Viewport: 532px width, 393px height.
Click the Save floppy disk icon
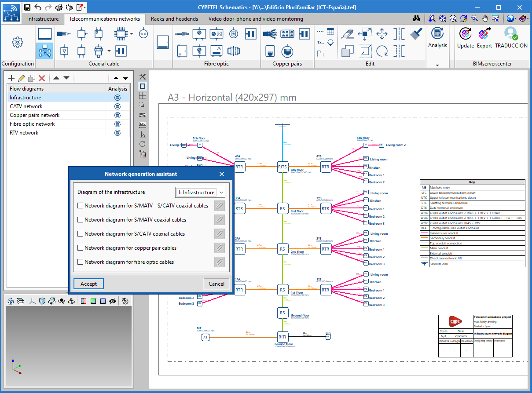[27, 7]
